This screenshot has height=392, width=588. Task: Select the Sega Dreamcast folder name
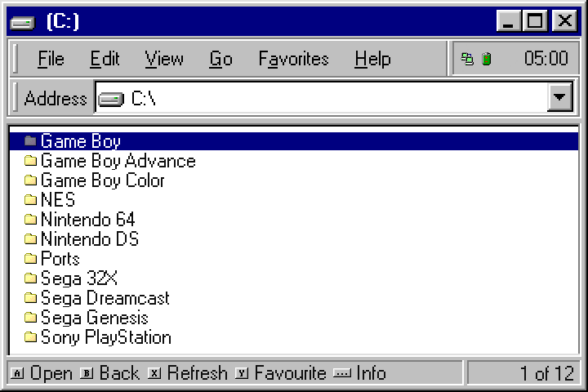coord(105,298)
